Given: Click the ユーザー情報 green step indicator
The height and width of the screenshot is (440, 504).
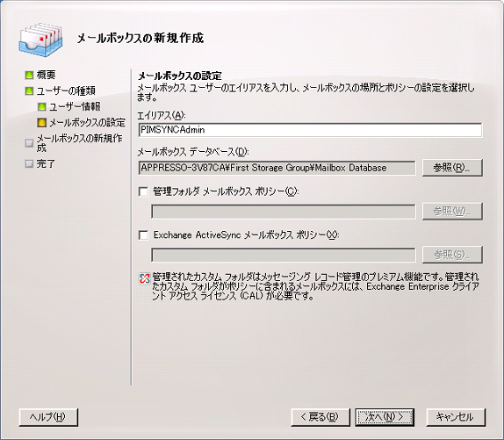Looking at the screenshot, I should (42, 106).
